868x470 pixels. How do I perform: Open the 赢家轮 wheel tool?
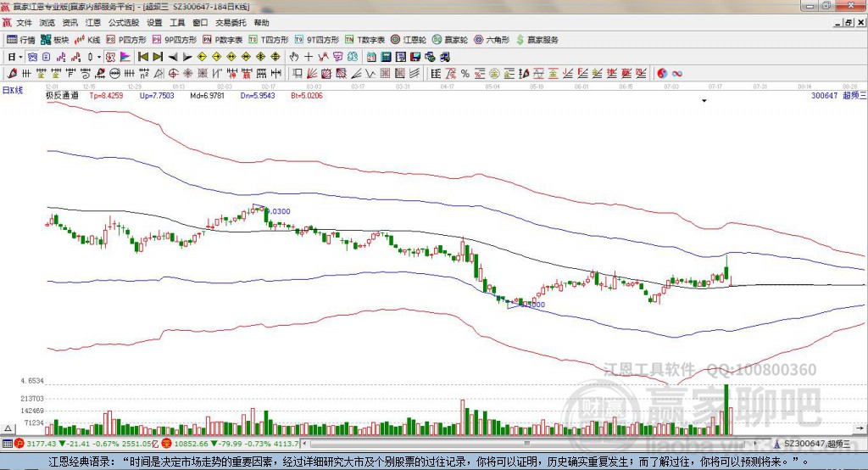pos(450,40)
